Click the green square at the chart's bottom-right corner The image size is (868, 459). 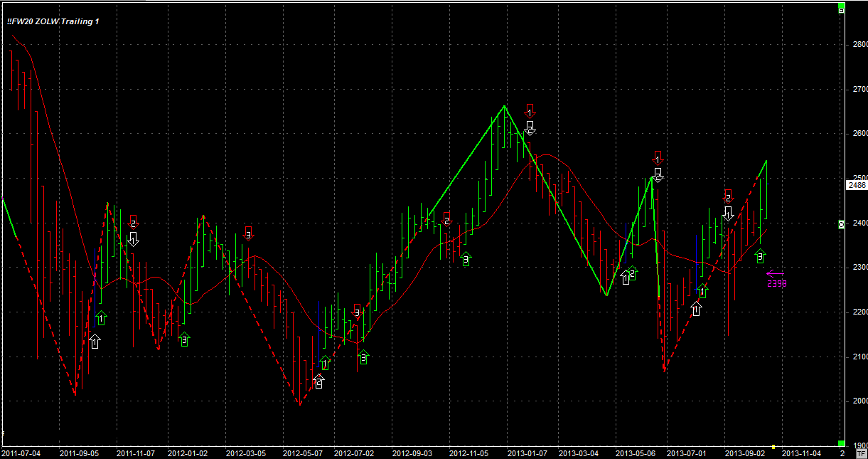pyautogui.click(x=841, y=443)
